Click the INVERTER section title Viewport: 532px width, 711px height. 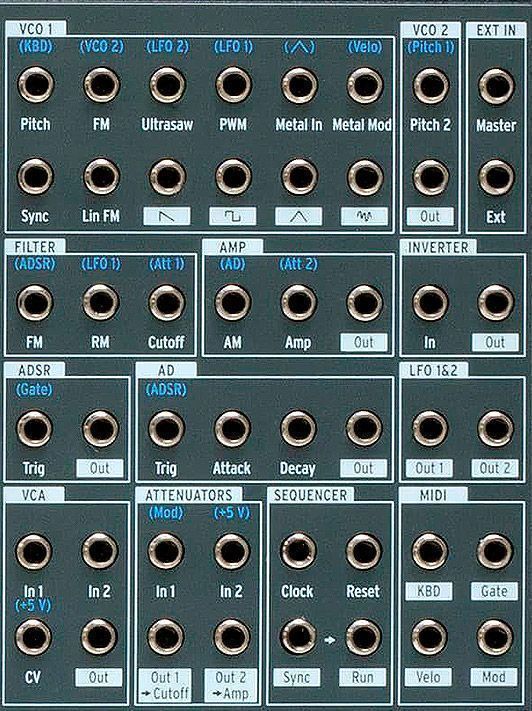click(x=438, y=248)
